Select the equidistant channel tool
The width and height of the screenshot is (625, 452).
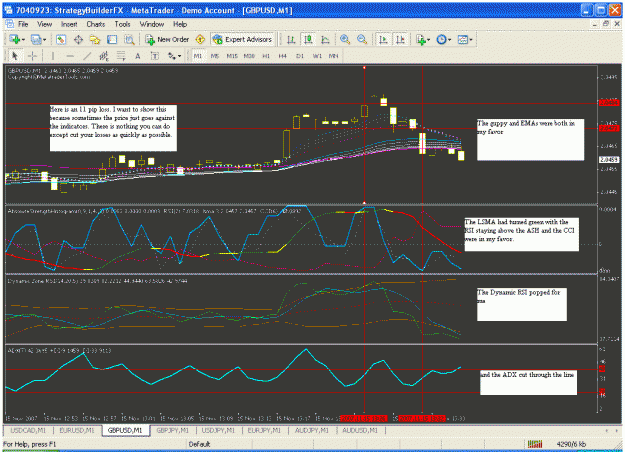[104, 56]
